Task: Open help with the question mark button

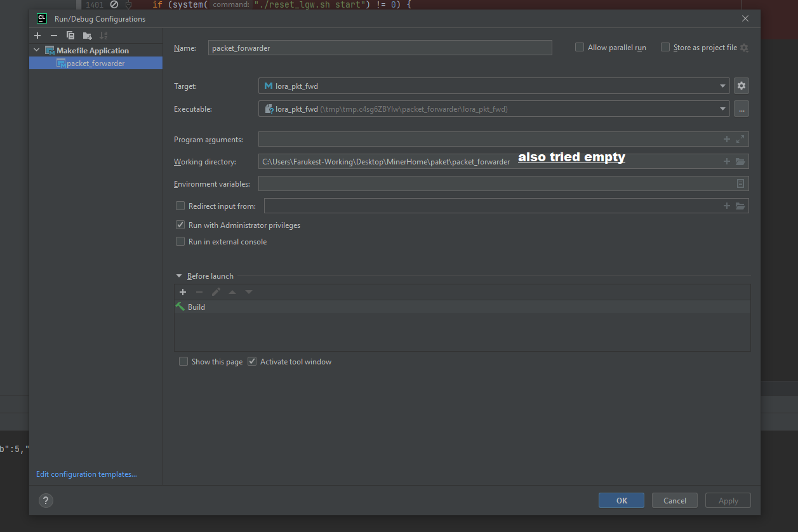Action: pyautogui.click(x=46, y=500)
